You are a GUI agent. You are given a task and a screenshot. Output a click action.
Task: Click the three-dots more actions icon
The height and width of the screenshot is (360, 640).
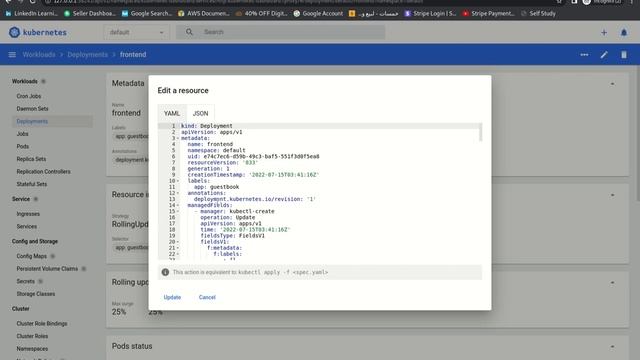(584, 55)
